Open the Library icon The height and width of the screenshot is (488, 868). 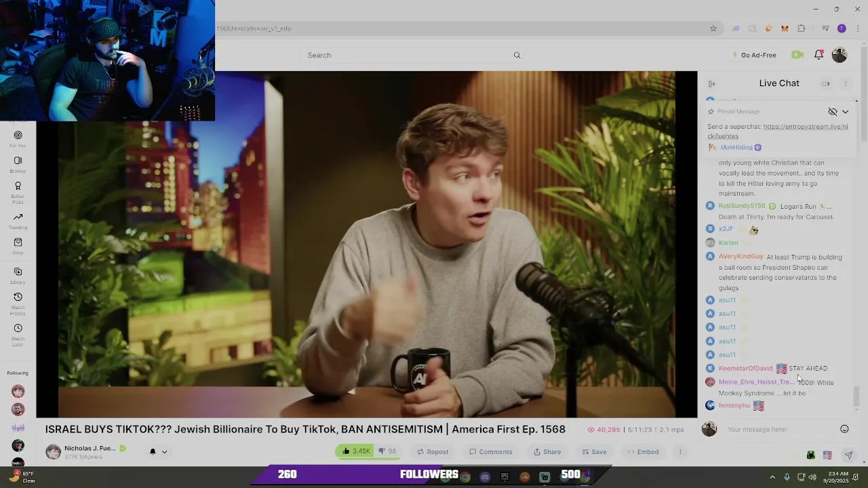tap(18, 272)
